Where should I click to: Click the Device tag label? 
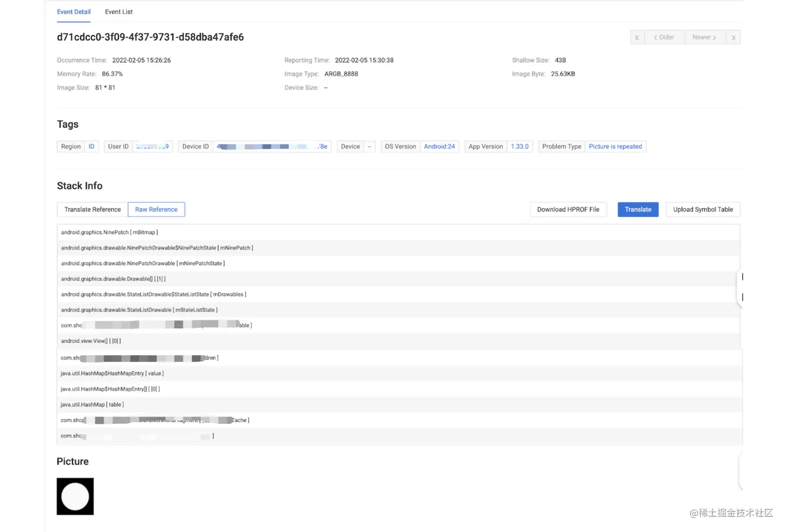pyautogui.click(x=350, y=147)
